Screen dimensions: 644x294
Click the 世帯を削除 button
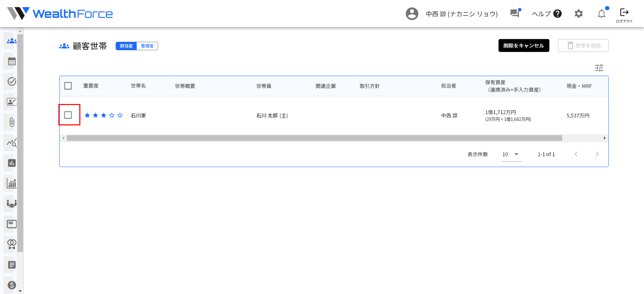click(583, 46)
